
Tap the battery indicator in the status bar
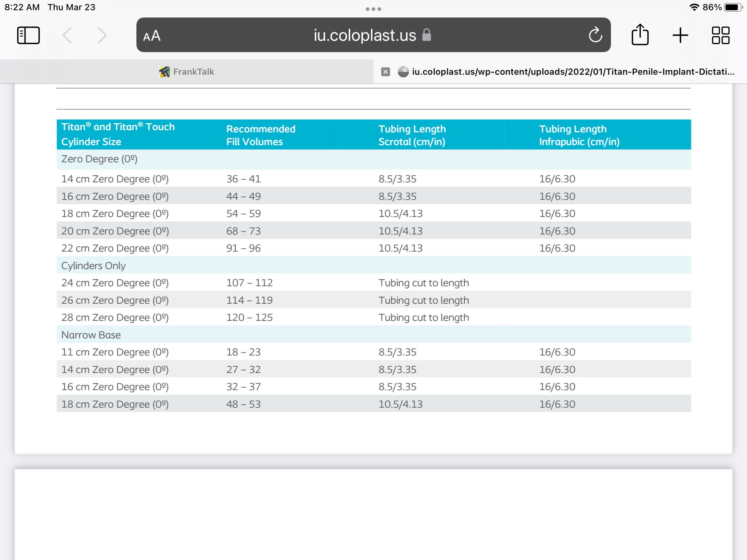pyautogui.click(x=733, y=7)
